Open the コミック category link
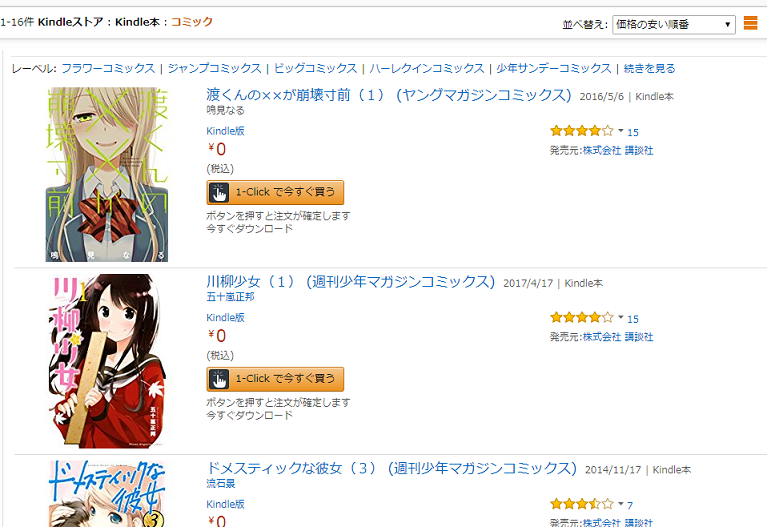 pos(192,22)
